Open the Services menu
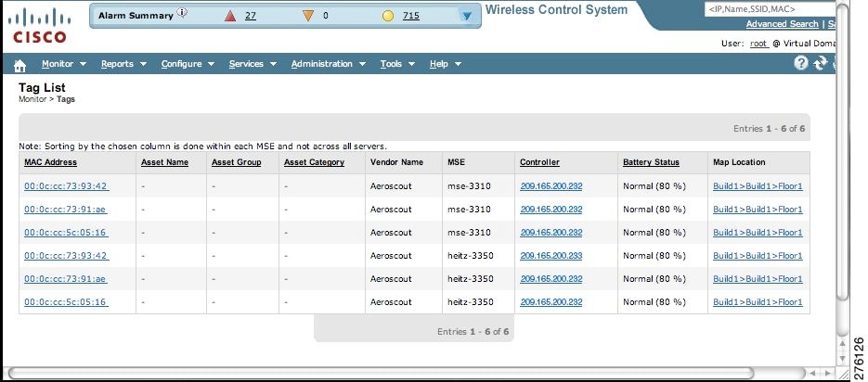This screenshot has height=382, width=868. [253, 64]
